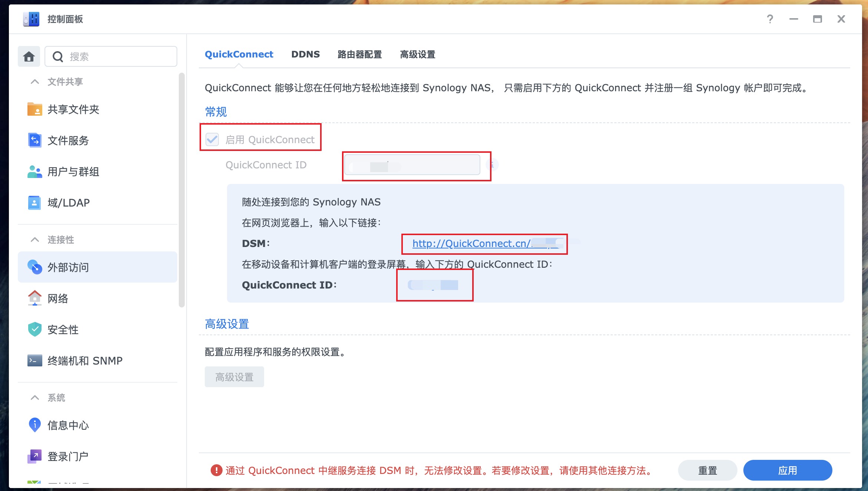Open the 网络 house icon

point(34,298)
